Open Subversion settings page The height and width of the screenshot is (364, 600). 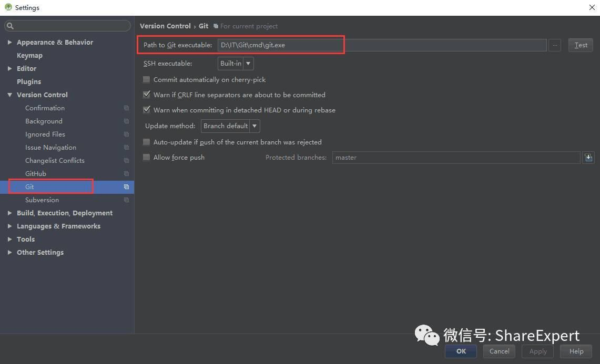(x=42, y=200)
